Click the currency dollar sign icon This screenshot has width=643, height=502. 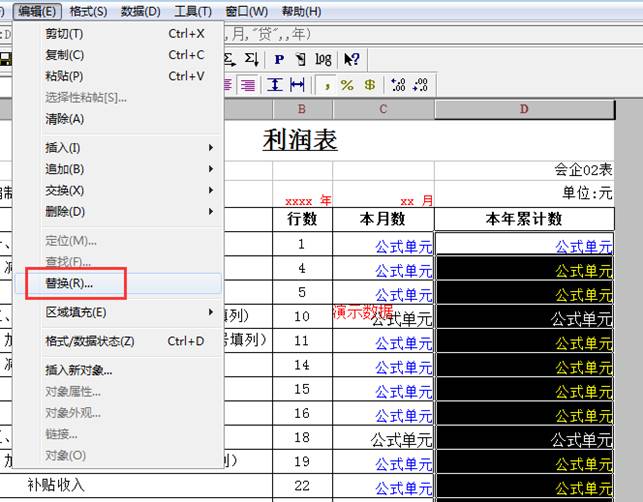[370, 85]
